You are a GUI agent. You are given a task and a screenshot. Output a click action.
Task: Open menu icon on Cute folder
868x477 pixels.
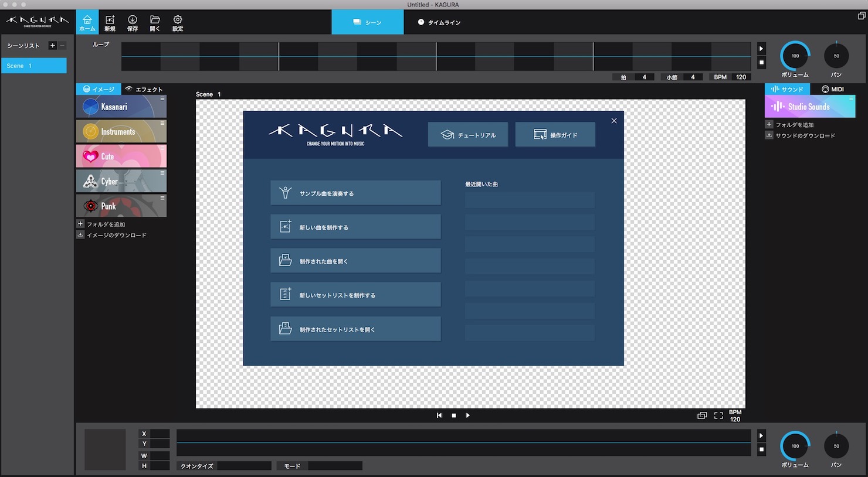162,148
